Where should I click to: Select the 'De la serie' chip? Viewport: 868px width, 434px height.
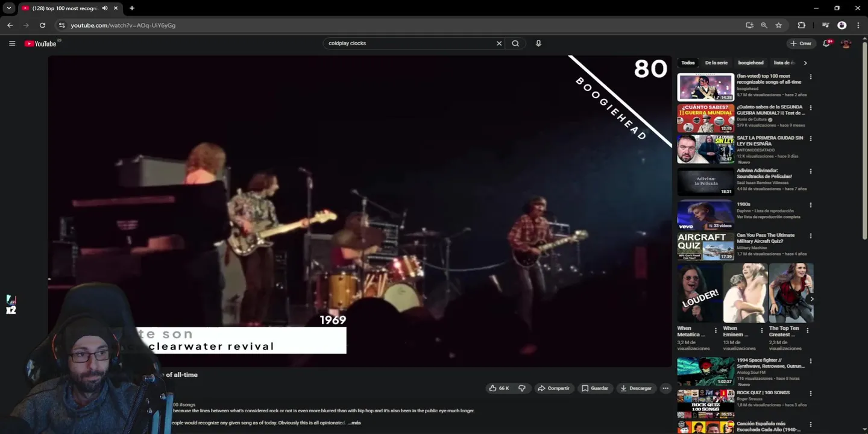click(716, 63)
